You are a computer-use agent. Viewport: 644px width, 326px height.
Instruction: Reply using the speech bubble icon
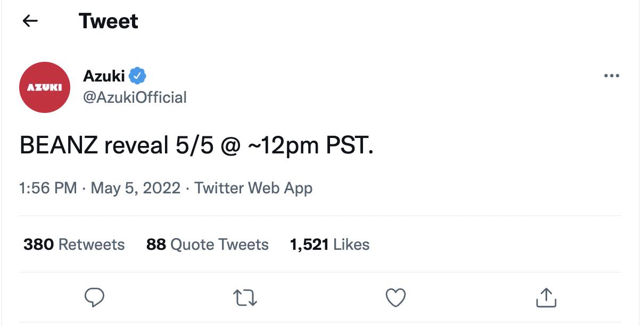(x=94, y=297)
